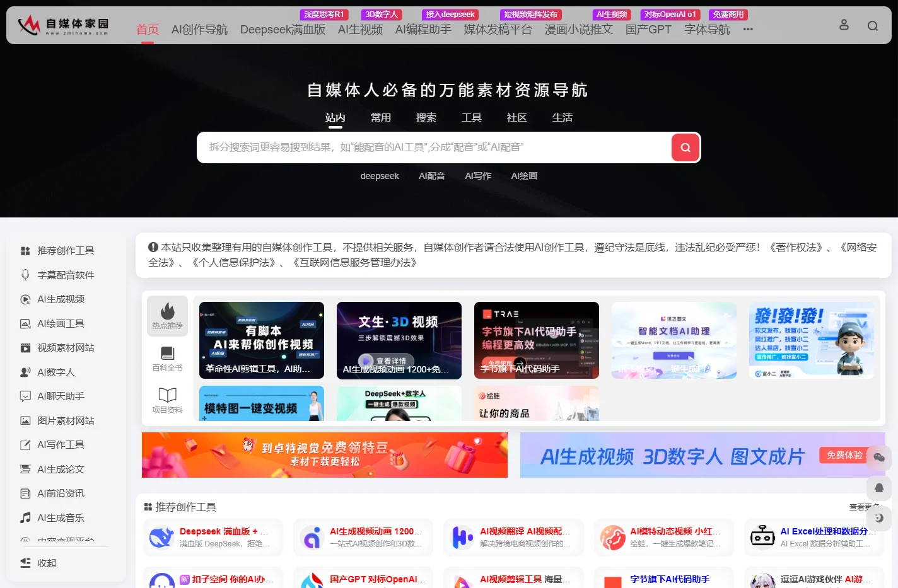Toggle night mode floating icon
898x588 pixels.
[x=879, y=518]
